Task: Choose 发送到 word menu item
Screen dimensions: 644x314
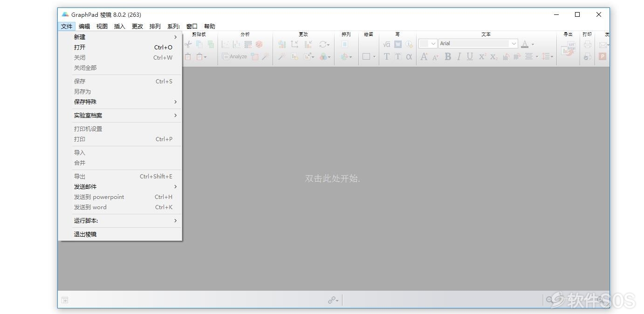Action: pos(120,207)
